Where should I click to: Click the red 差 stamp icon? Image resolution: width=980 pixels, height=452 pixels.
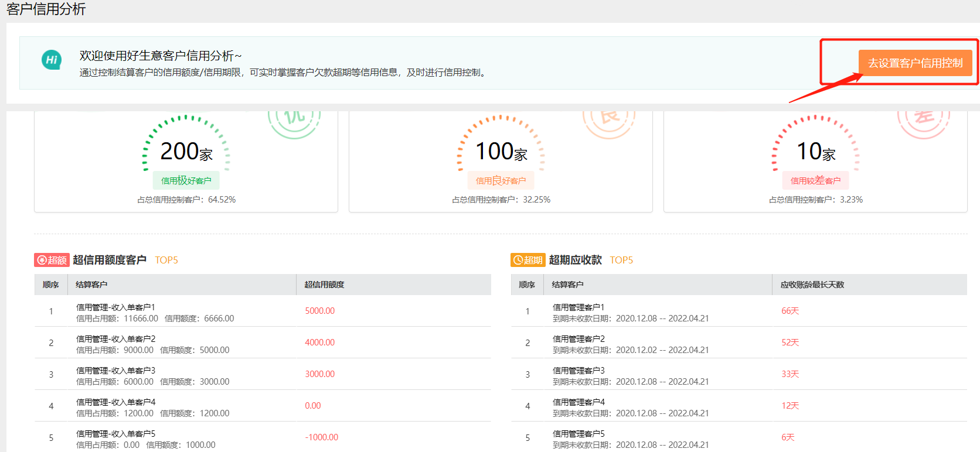(x=924, y=119)
